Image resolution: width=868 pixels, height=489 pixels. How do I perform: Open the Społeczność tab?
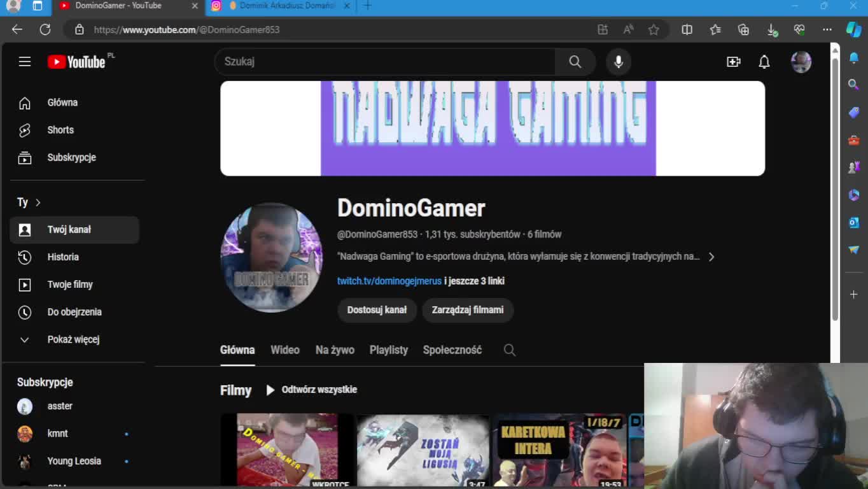(452, 350)
